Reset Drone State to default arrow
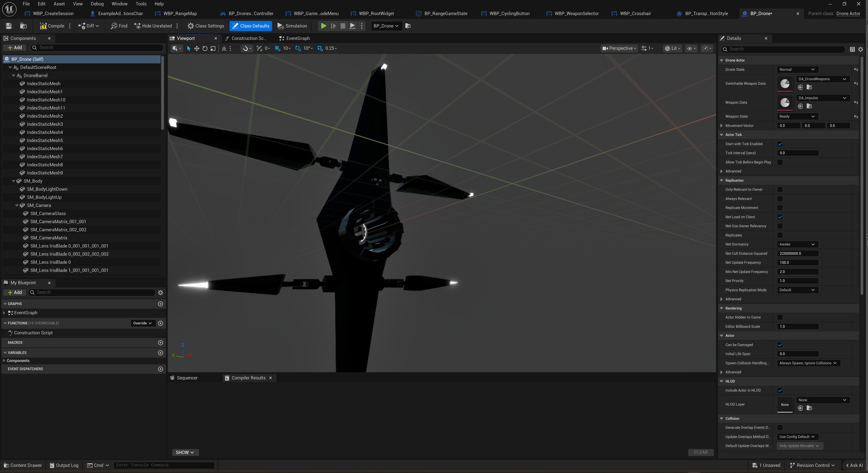 pyautogui.click(x=856, y=70)
